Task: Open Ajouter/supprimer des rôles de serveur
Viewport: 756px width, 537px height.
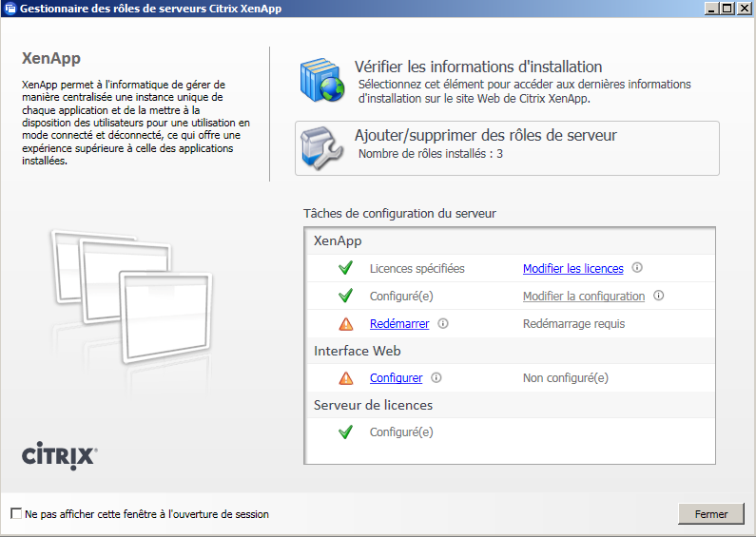Action: pyautogui.click(x=507, y=148)
